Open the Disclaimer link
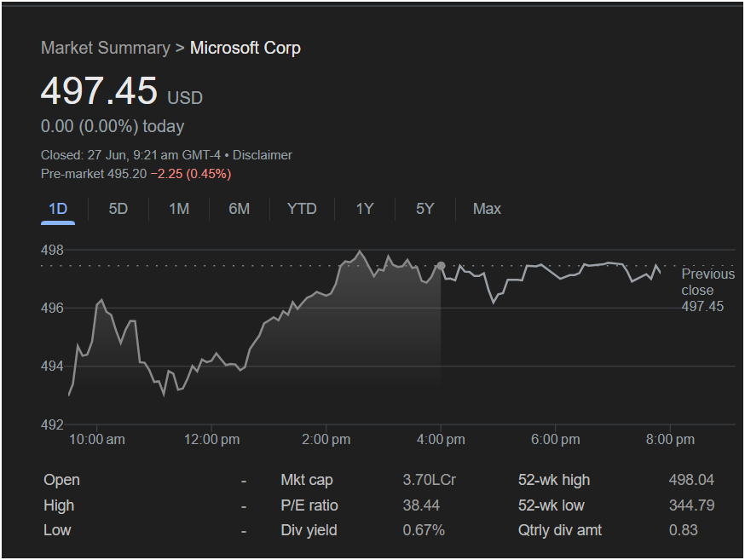The width and height of the screenshot is (745, 560). (x=263, y=155)
